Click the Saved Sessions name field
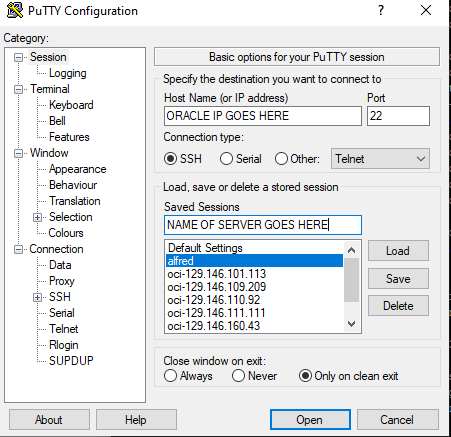 pyautogui.click(x=263, y=225)
